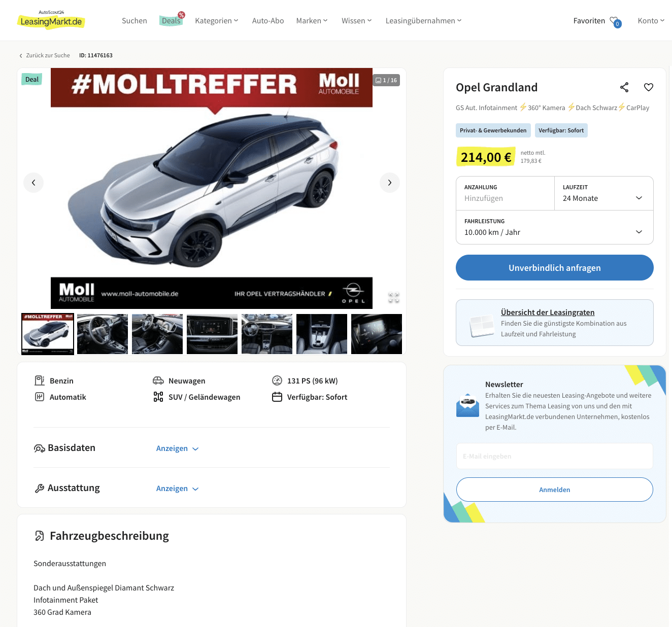Show next car photo with right arrow
This screenshot has width=672, height=627.
coord(390,183)
